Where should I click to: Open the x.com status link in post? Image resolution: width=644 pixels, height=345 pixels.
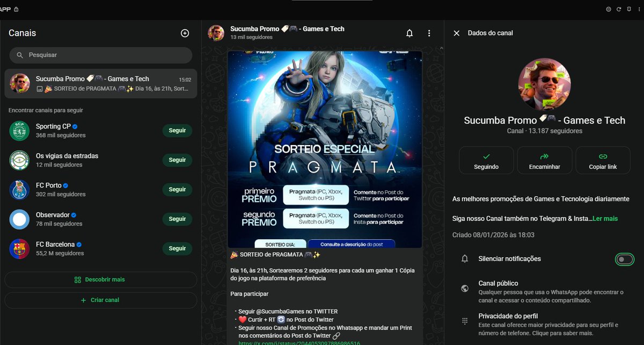click(299, 343)
